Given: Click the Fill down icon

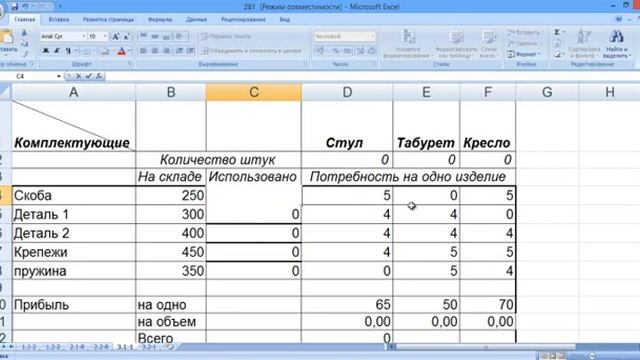Looking at the screenshot, I should click(558, 43).
